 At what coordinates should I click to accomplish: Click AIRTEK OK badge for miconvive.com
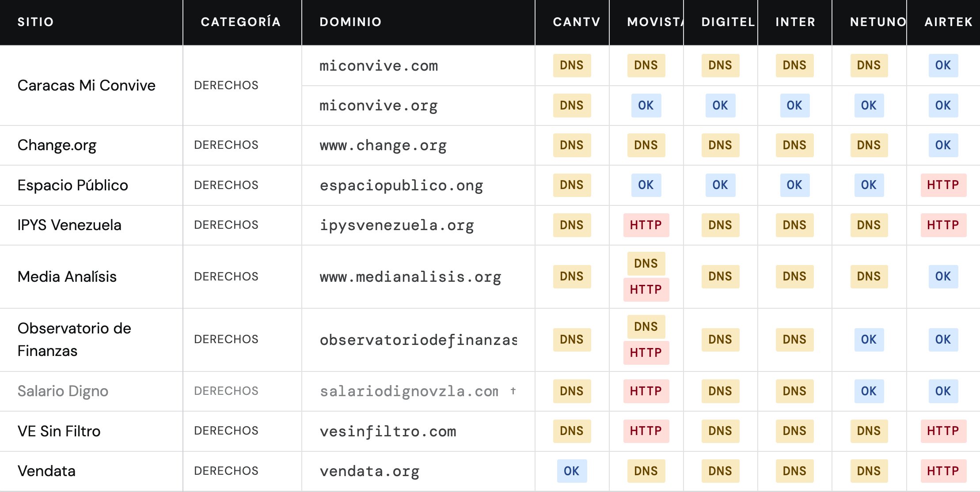pyautogui.click(x=943, y=65)
